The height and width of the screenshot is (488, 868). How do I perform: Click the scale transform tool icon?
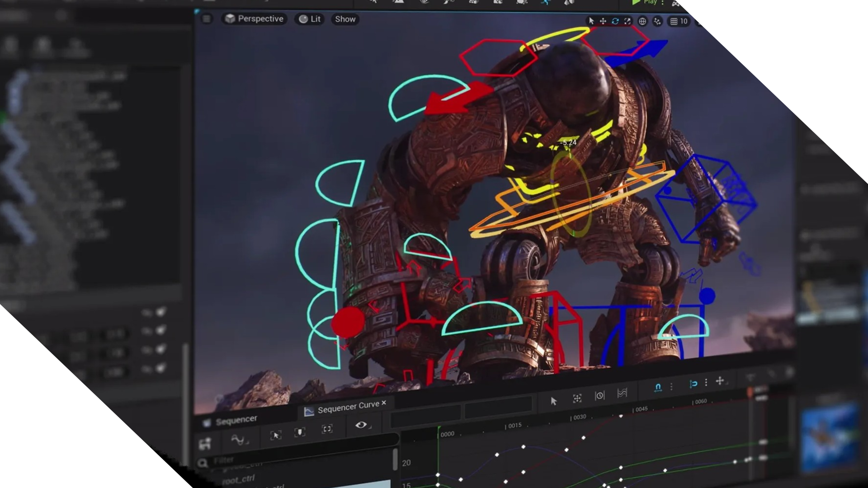(x=627, y=21)
